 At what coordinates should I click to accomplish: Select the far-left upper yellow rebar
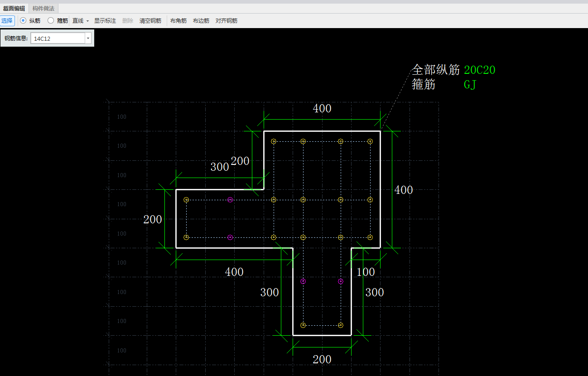click(x=186, y=200)
